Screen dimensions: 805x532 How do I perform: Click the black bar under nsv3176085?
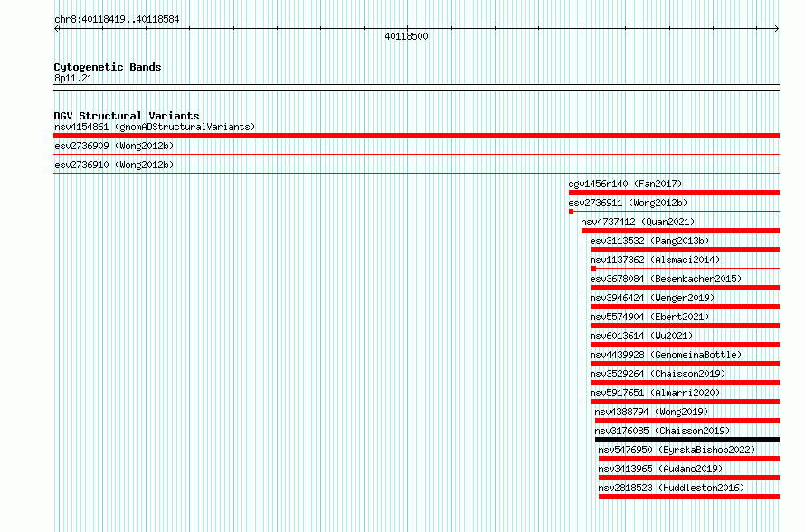tap(687, 440)
